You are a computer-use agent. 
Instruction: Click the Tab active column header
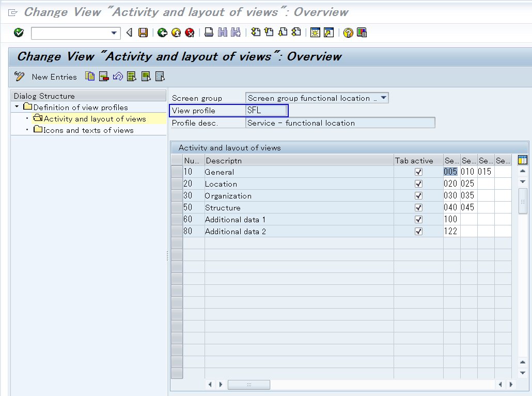(418, 160)
